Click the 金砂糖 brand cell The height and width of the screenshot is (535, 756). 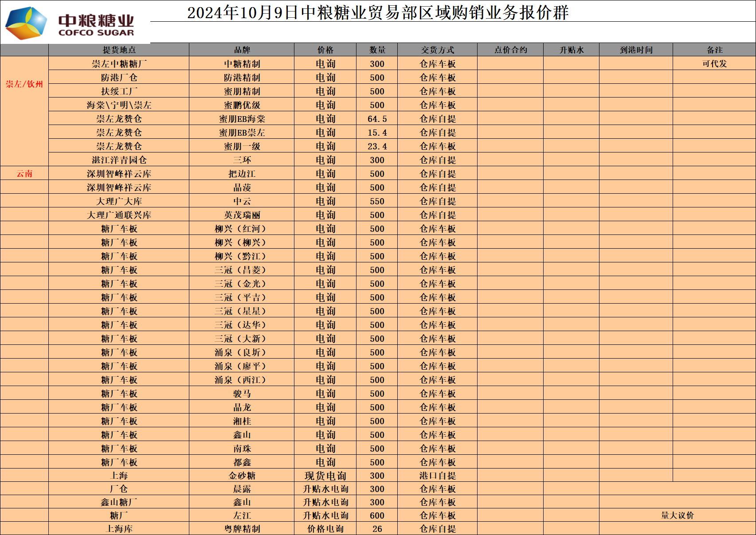tap(242, 476)
